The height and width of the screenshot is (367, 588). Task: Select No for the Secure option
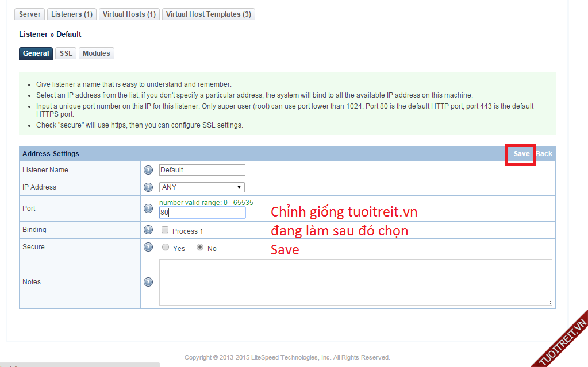pyautogui.click(x=200, y=248)
